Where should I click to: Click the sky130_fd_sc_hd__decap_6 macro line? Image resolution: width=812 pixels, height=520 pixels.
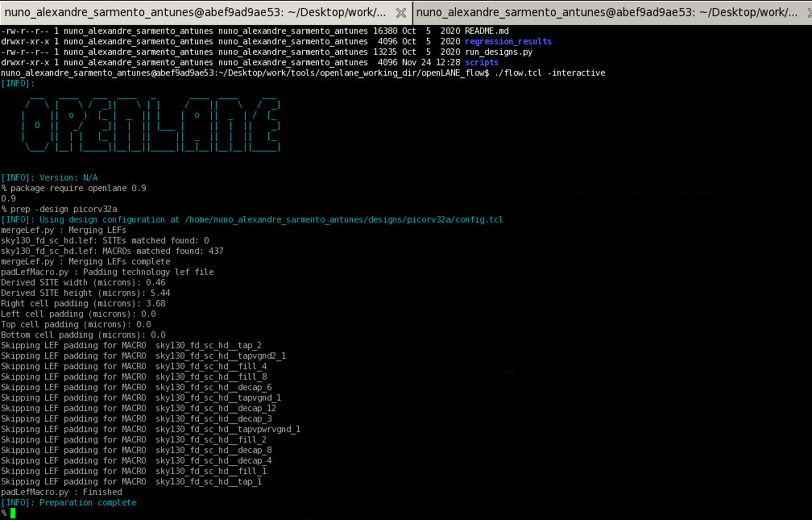point(136,387)
